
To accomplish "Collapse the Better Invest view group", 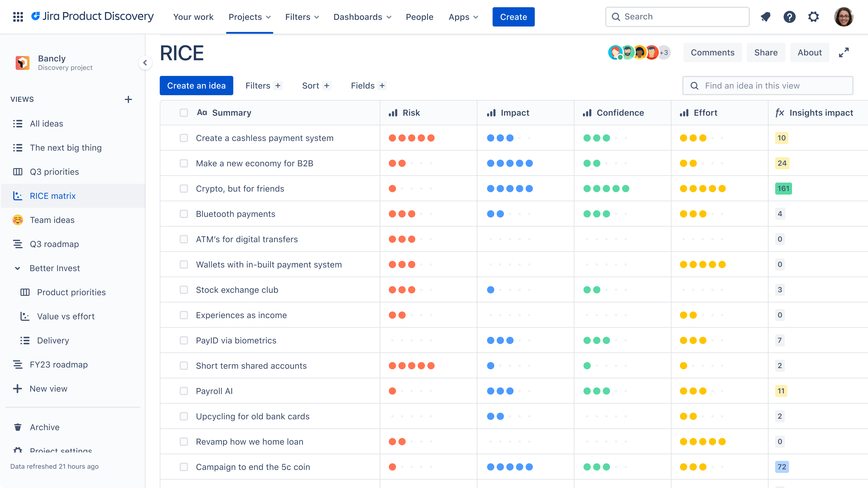I will [x=17, y=268].
